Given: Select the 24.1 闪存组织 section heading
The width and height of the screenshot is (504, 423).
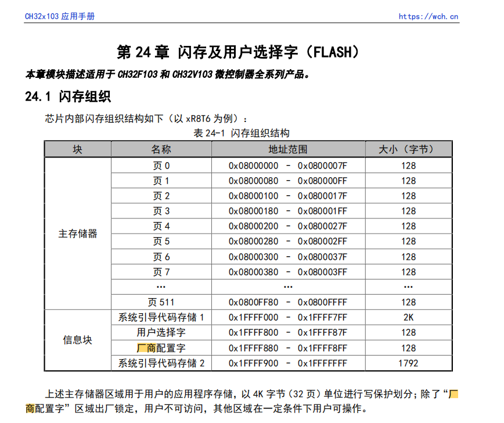Looking at the screenshot, I should coord(68,96).
